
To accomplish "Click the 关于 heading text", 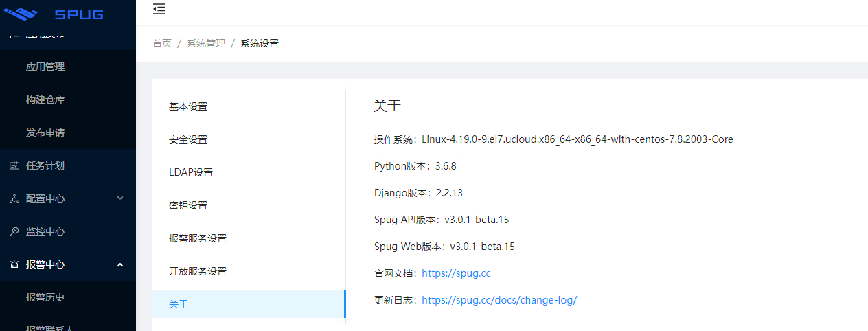I will (387, 106).
